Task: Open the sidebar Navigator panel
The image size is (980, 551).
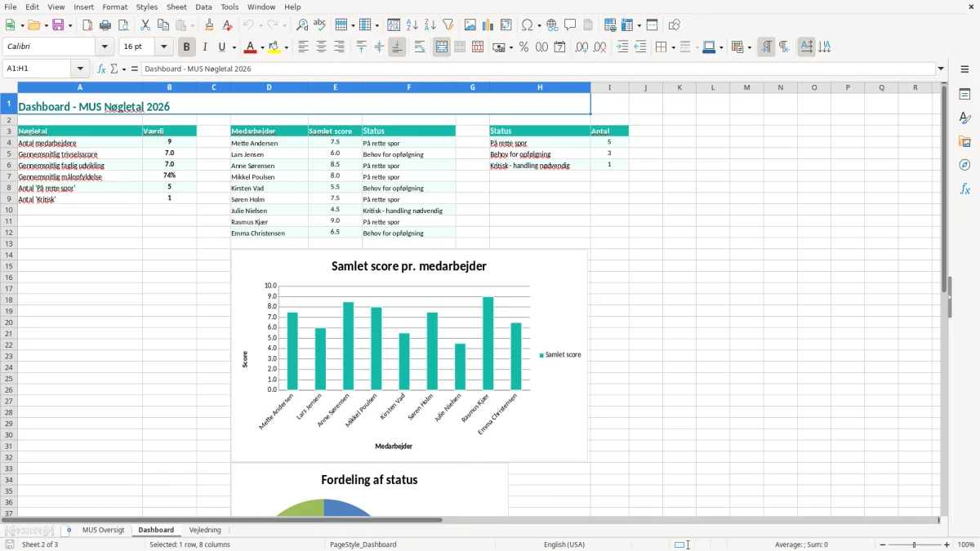Action: click(x=964, y=165)
